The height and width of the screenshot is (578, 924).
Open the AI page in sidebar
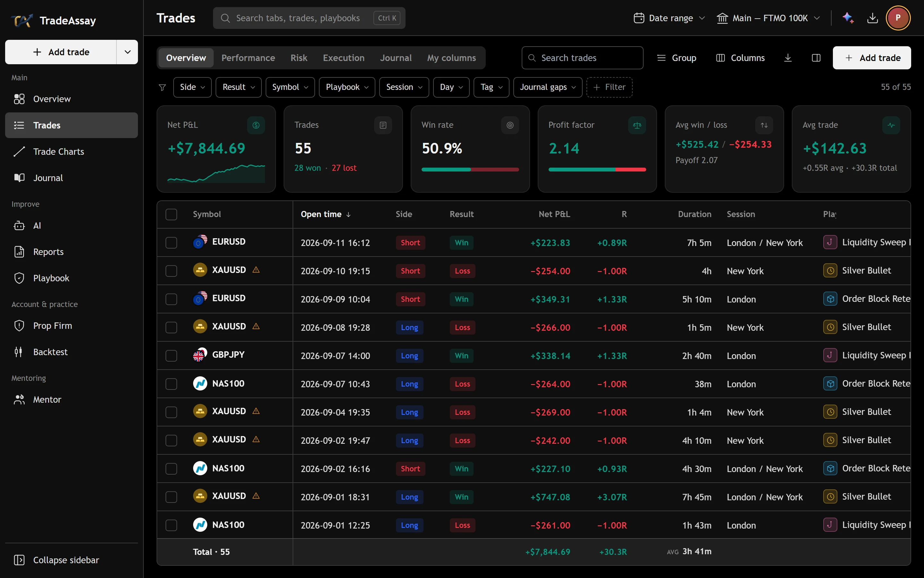pos(72,225)
